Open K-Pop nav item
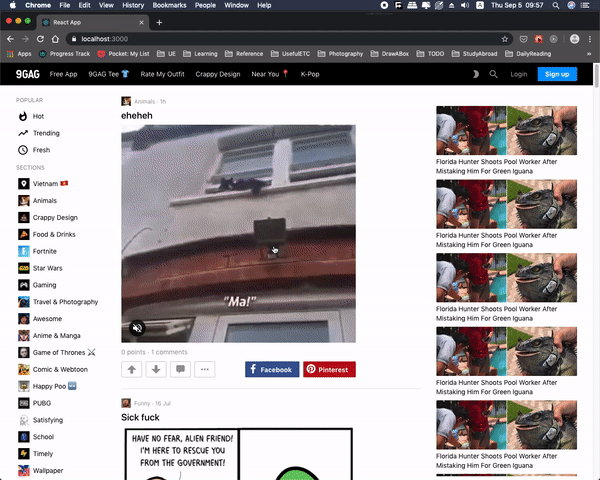The width and height of the screenshot is (600, 480). (310, 74)
